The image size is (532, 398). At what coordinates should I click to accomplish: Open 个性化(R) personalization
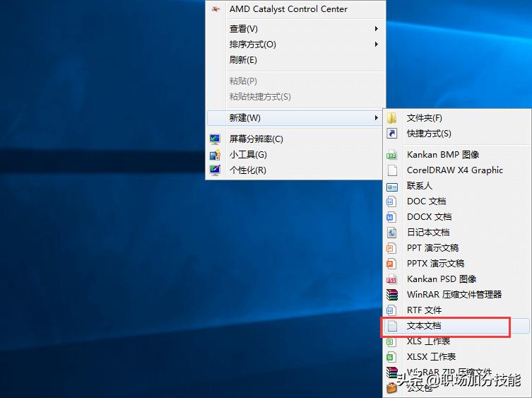click(295, 170)
